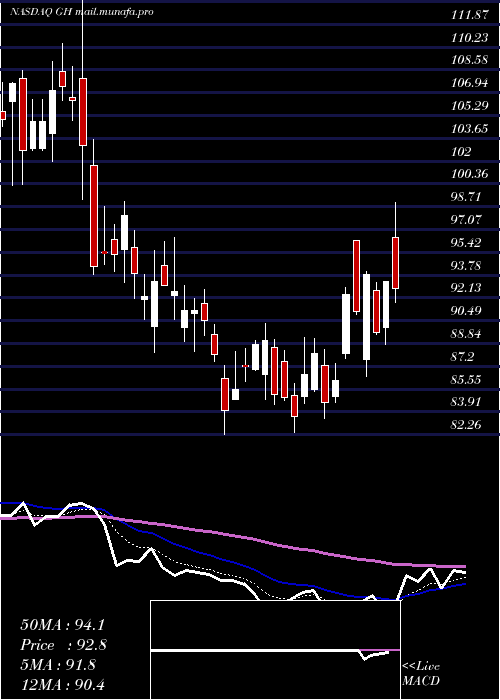Click the 92.13 price axis label
The image size is (500, 700).
467,288
